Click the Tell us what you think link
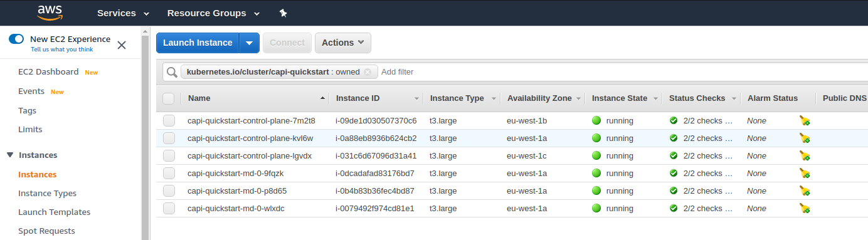868x240 pixels. coord(62,50)
